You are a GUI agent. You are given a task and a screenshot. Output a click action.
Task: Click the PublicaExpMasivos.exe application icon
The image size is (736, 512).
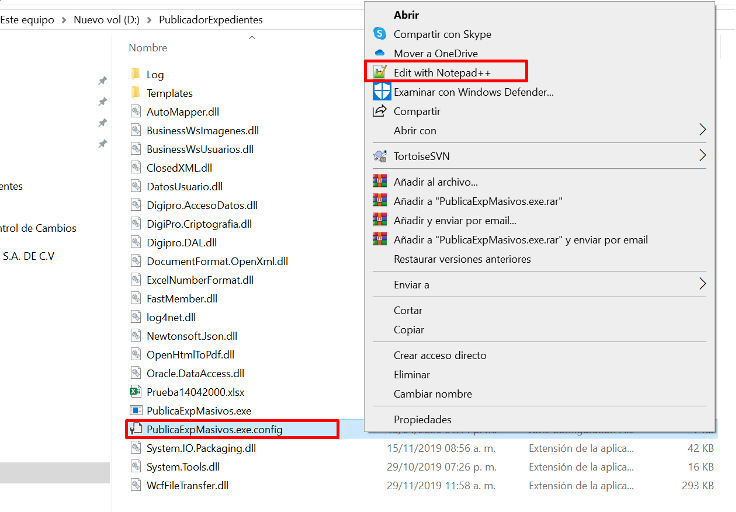coord(137,410)
